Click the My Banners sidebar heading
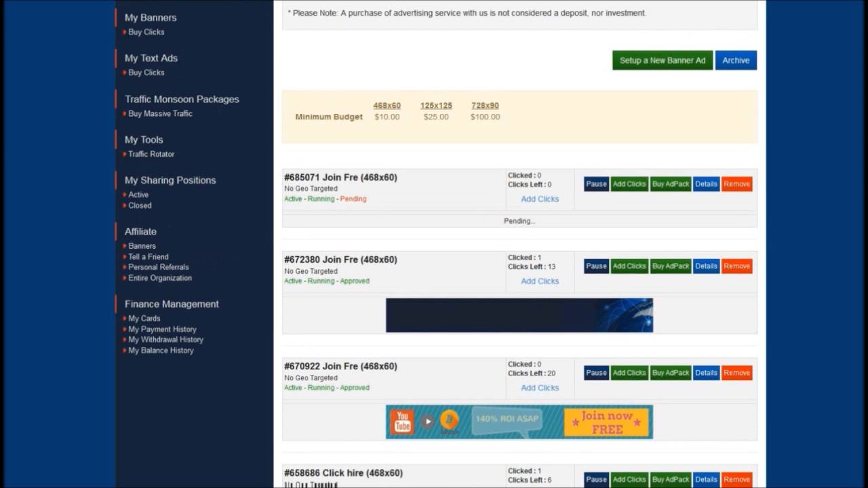868x488 pixels. tap(151, 18)
